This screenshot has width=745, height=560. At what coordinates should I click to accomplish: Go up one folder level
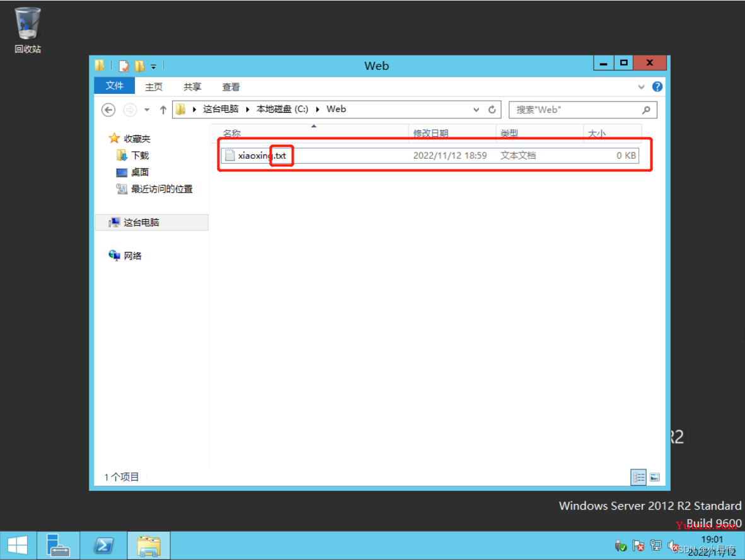click(163, 110)
